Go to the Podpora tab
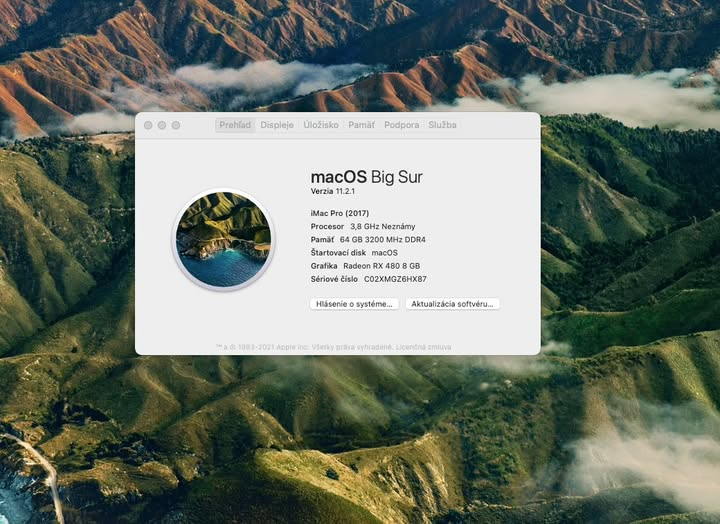The height and width of the screenshot is (524, 720). tap(401, 125)
